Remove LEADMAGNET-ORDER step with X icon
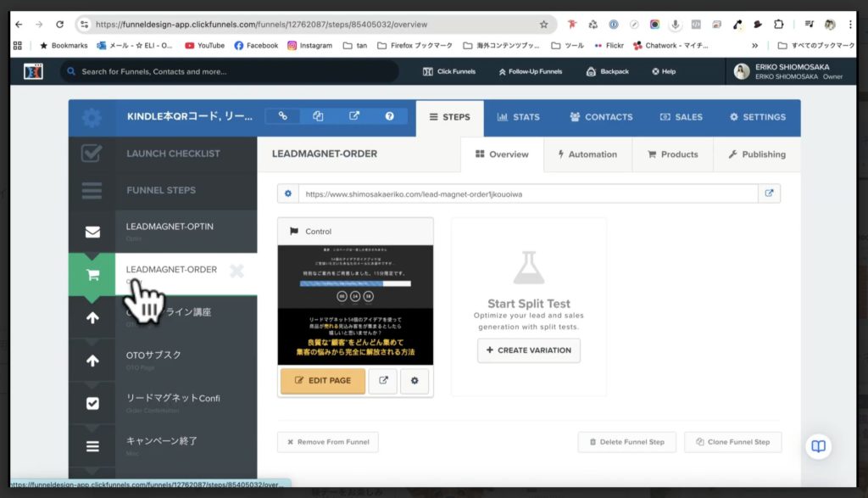Viewport: 868px width, 498px height. pyautogui.click(x=236, y=271)
